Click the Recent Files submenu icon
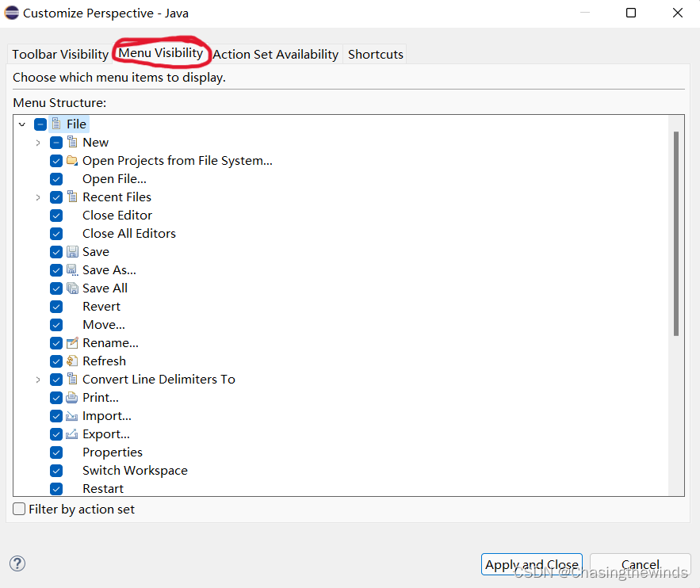This screenshot has height=588, width=700. point(72,197)
